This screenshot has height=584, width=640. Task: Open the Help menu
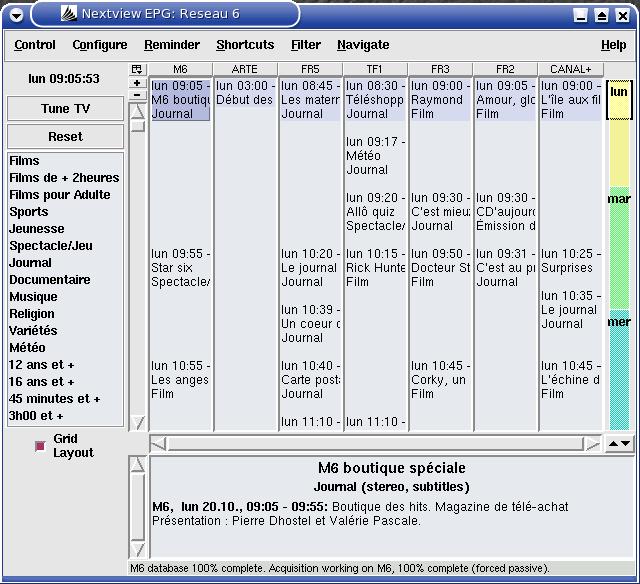pyautogui.click(x=613, y=45)
